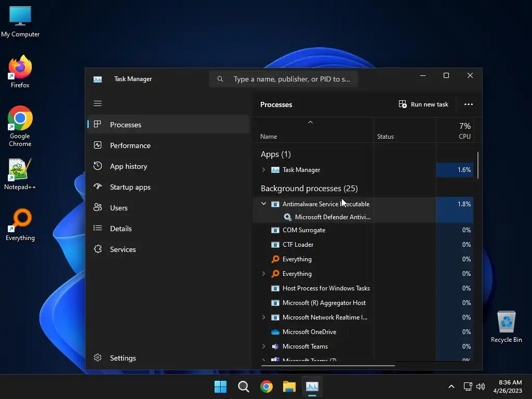
Task: Select the My Computer desktop icon
Action: coord(20,21)
